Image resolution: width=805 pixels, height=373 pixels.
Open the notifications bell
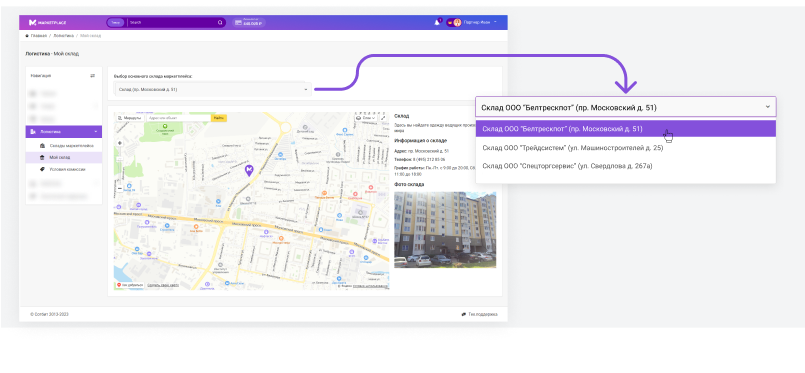(437, 23)
